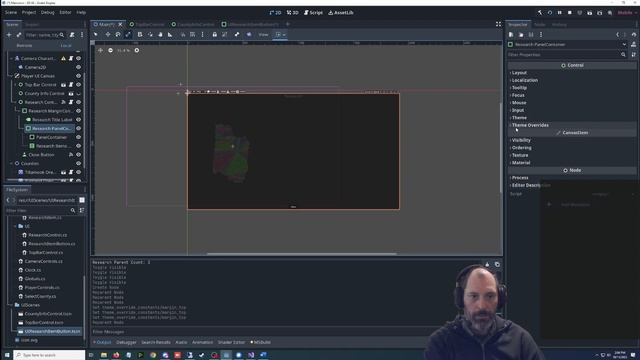Toggle visibility of Research PanelContainer
The height and width of the screenshot is (360, 640).
point(78,129)
